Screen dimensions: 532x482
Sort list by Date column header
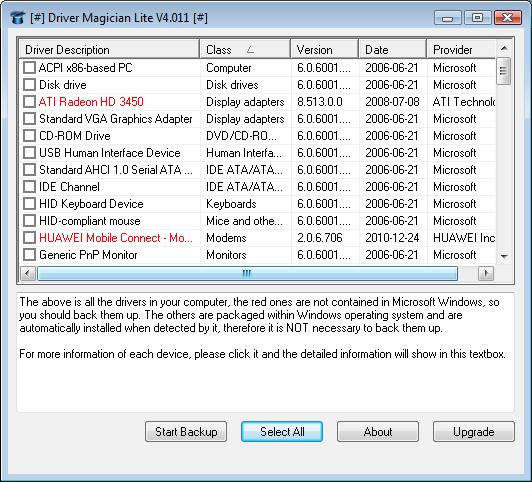pos(393,50)
